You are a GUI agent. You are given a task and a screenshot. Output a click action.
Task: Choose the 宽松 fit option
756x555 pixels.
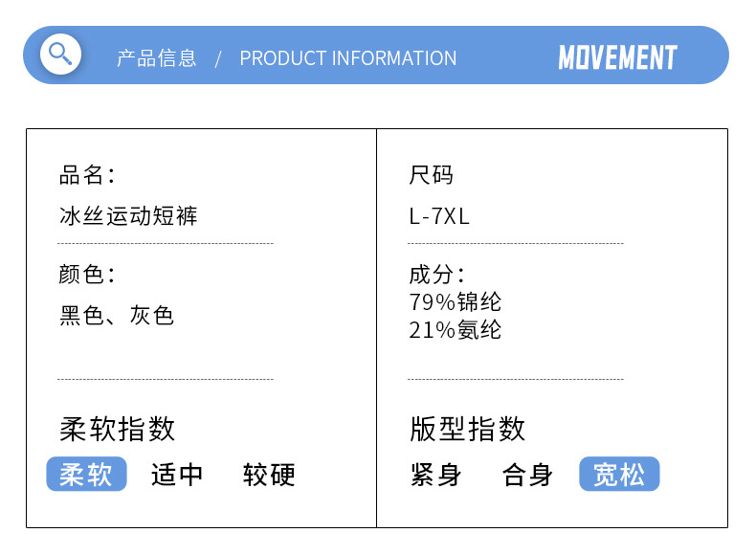(619, 475)
